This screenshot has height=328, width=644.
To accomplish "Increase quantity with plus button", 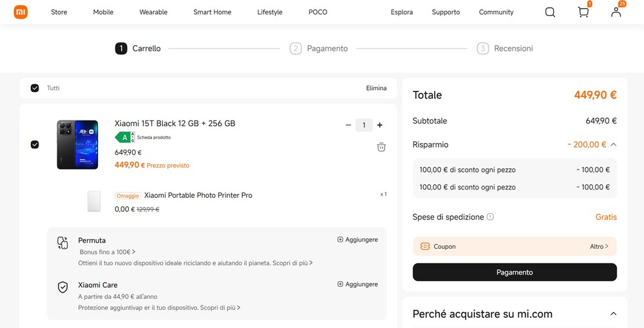I will tap(380, 125).
